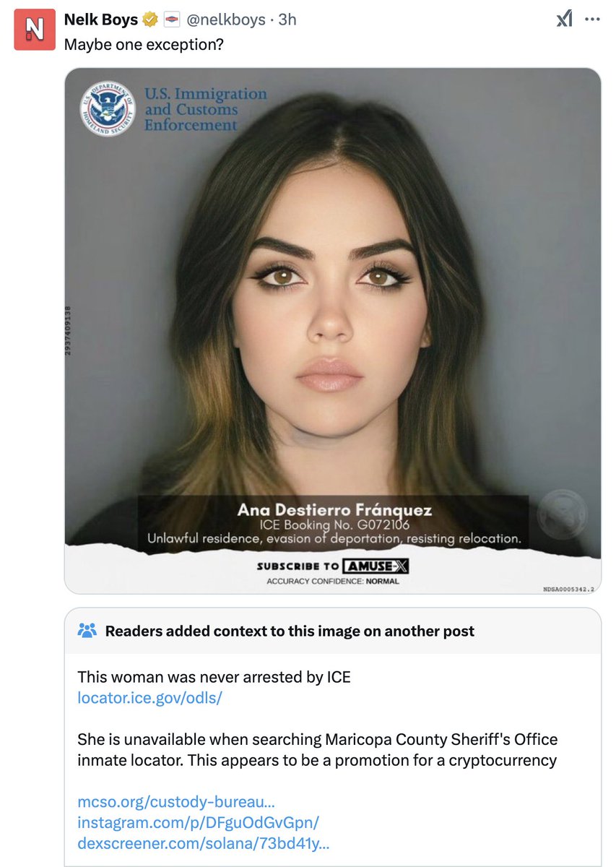Click the Homeland Security seal in the image
The image size is (616, 867).
click(108, 109)
